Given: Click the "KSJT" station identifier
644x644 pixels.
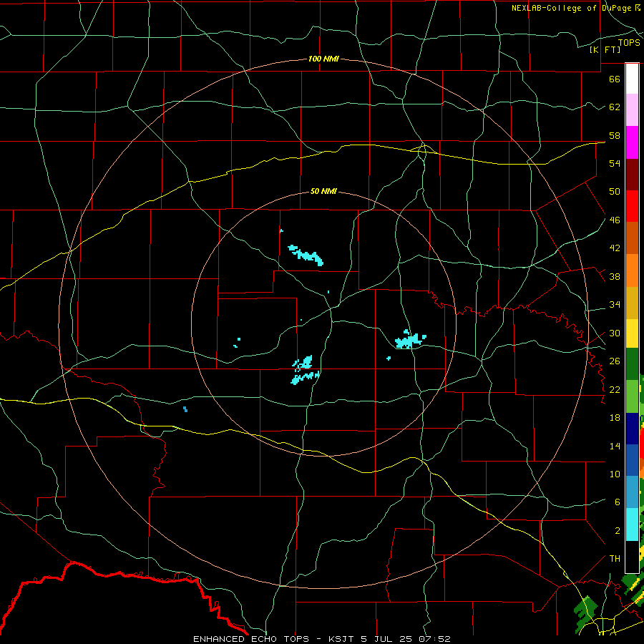Looking at the screenshot, I should (342, 639).
